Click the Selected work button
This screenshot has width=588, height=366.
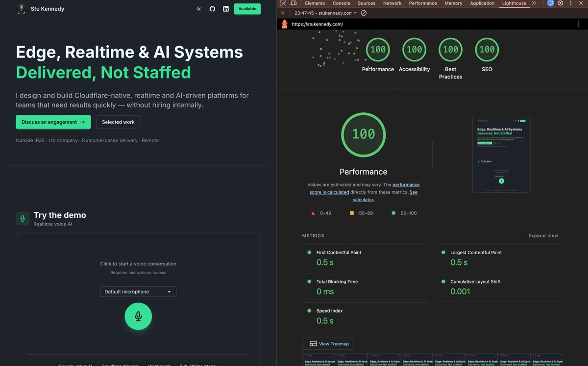click(x=118, y=122)
